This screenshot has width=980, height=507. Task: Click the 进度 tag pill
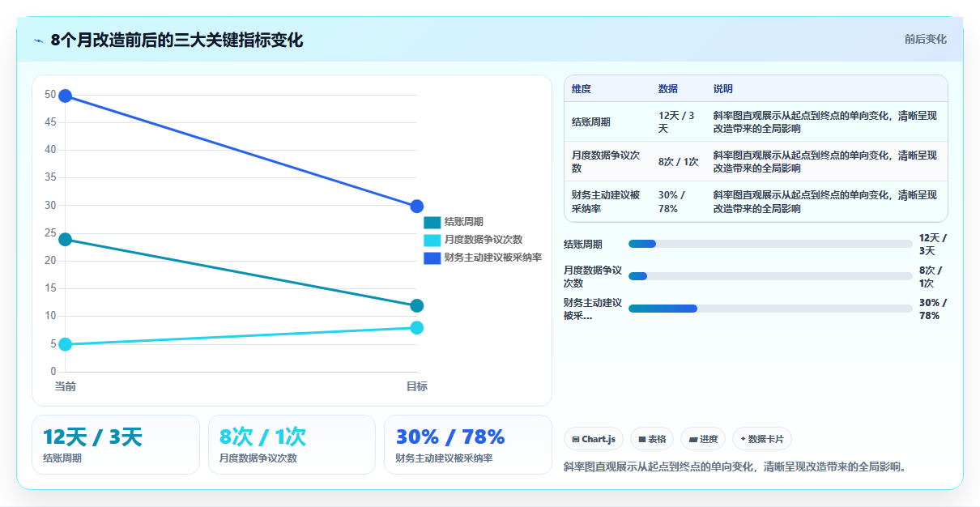pyautogui.click(x=703, y=439)
